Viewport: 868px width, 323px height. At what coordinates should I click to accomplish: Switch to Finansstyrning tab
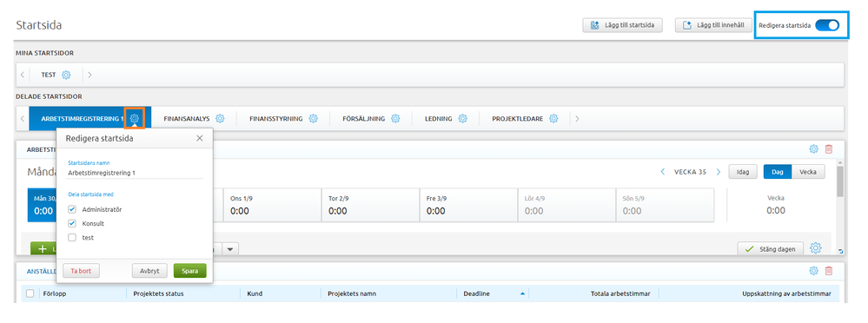tap(275, 118)
